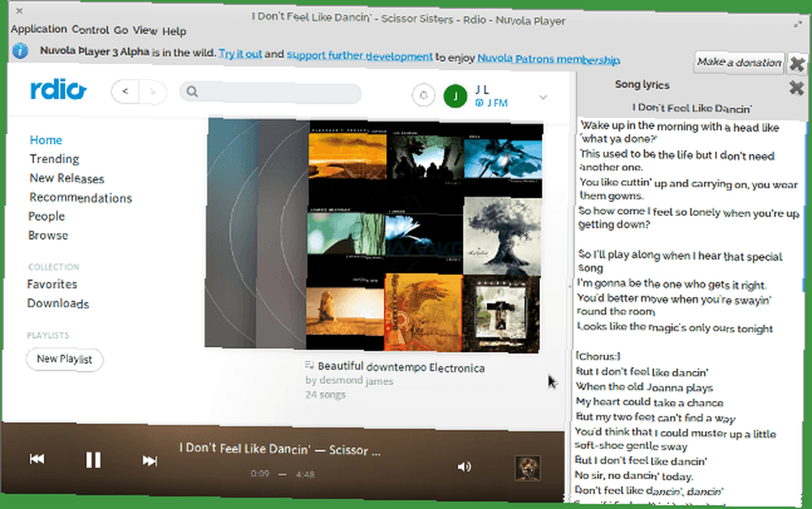Create a New Playlist
Image resolution: width=812 pixels, height=509 pixels.
(64, 359)
